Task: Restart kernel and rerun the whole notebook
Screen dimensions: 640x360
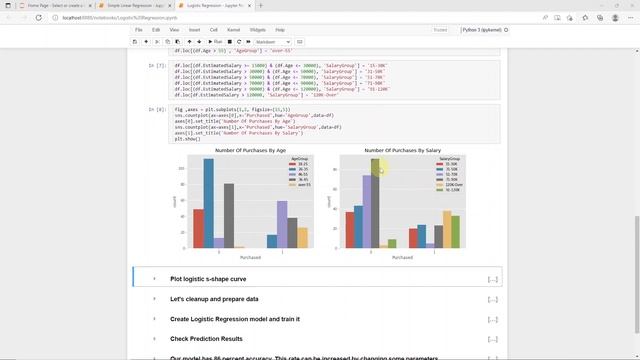Action: coord(249,42)
